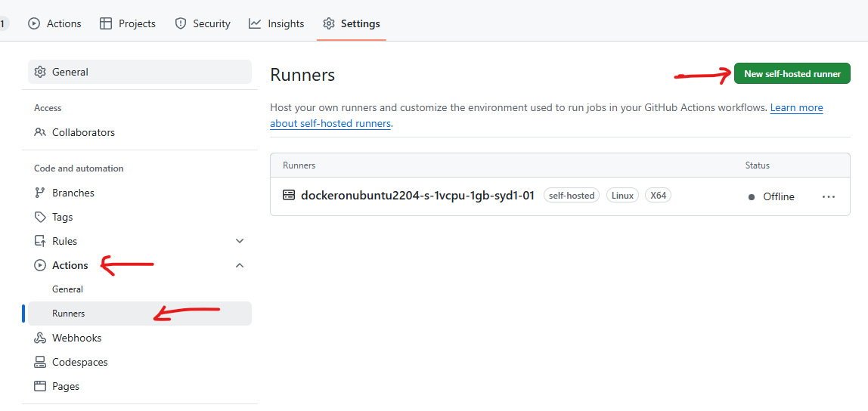Image resolution: width=868 pixels, height=411 pixels.
Task: Collapse the Actions section chevron
Action: tap(240, 265)
